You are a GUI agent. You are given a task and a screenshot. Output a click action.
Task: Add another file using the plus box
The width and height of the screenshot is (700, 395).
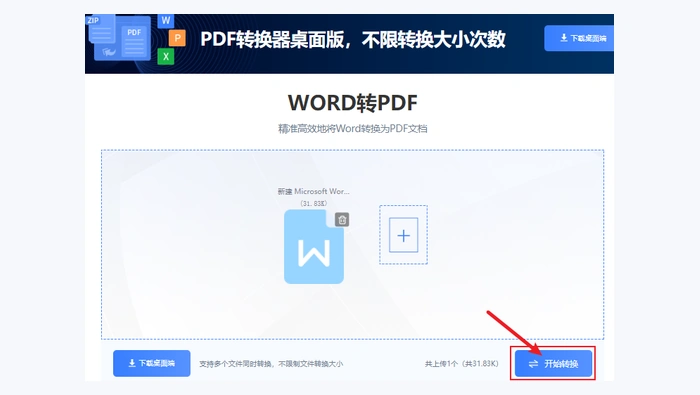[x=404, y=235]
